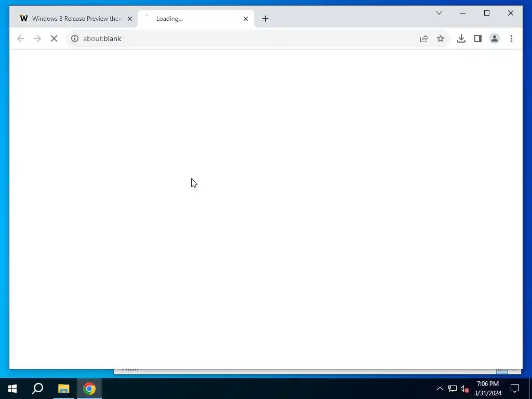Open the Windows notification center
The height and width of the screenshot is (399, 532).
515,389
